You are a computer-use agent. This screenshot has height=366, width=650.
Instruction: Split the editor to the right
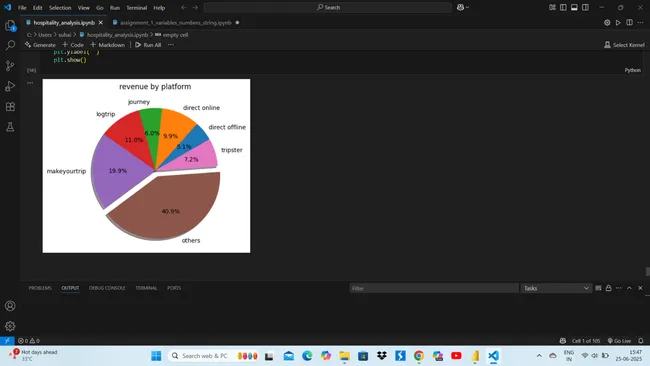tap(629, 23)
